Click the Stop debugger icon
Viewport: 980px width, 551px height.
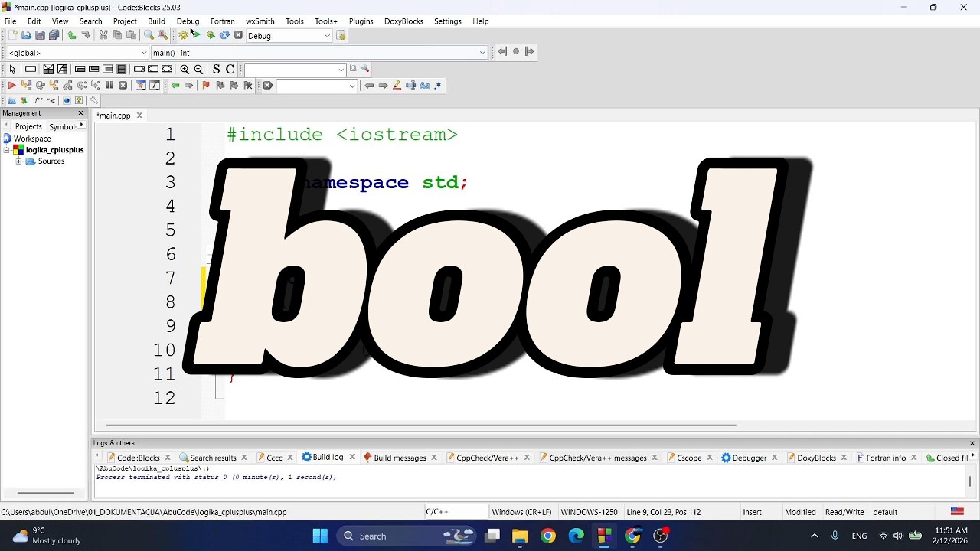click(x=122, y=86)
